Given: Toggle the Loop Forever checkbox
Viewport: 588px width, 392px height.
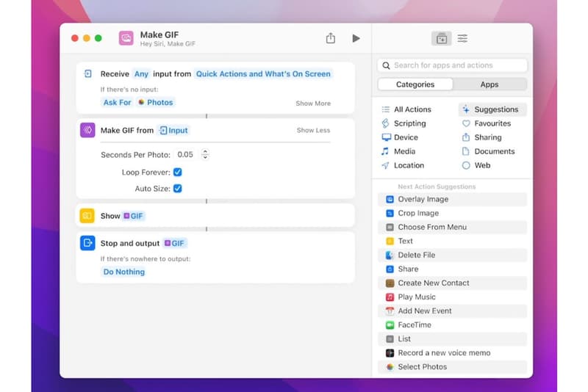Looking at the screenshot, I should (177, 173).
